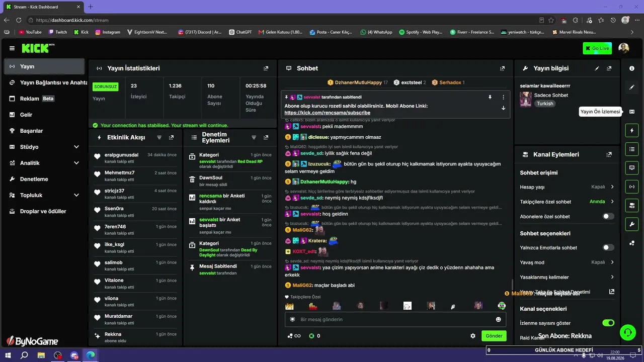Open Droplar ve ödüller in sidebar

tap(44, 211)
